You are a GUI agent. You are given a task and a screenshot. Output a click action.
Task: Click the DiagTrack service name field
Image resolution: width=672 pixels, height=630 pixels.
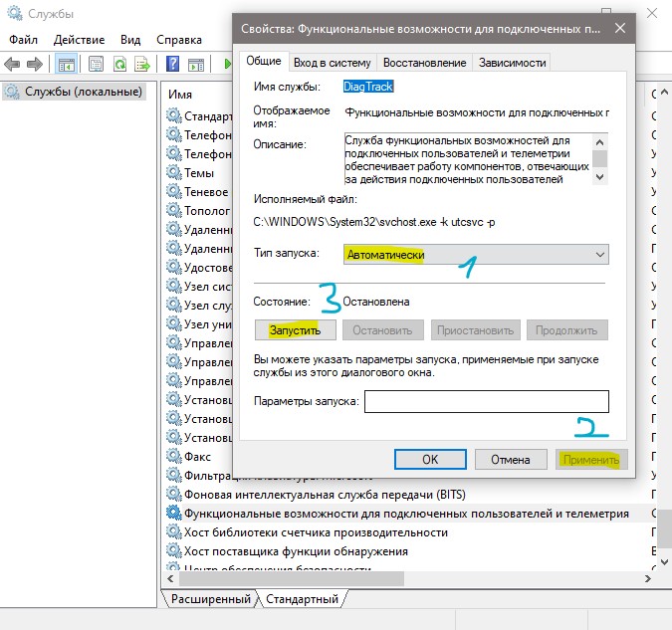(368, 87)
